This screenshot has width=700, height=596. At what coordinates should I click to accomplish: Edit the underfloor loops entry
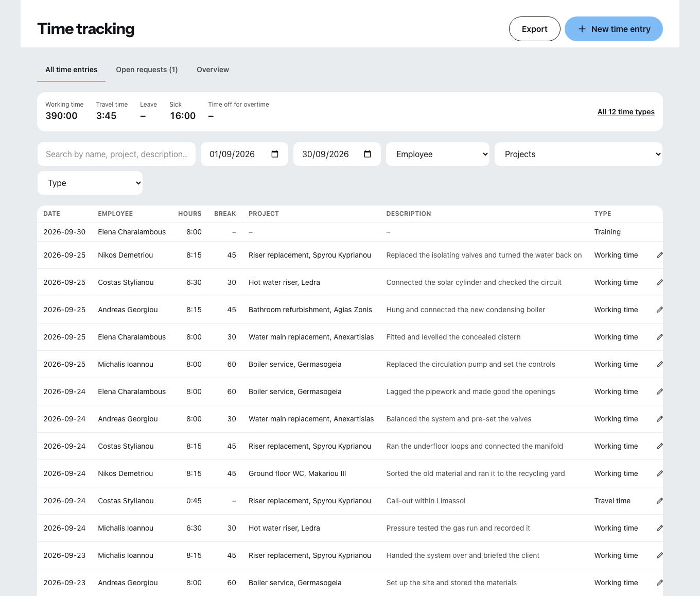coord(659,446)
